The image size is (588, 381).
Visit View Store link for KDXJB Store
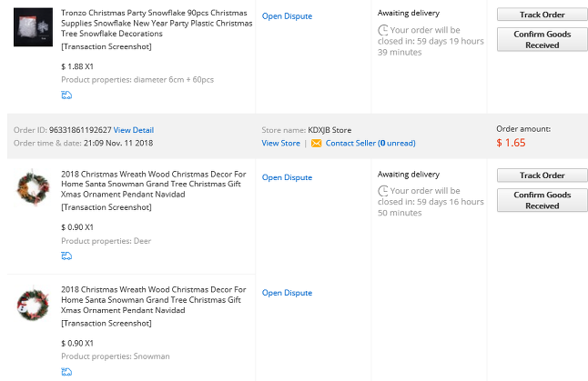pyautogui.click(x=281, y=143)
